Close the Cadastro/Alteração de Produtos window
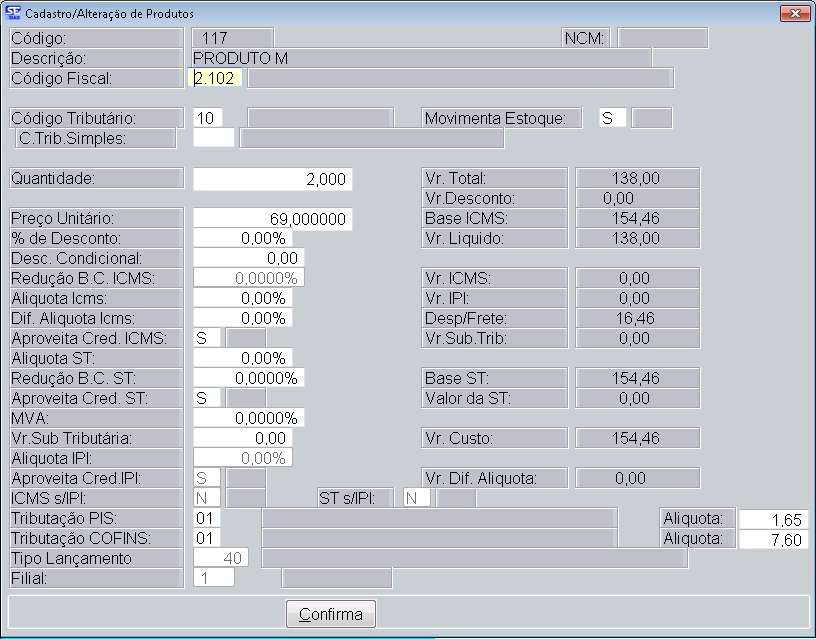Image resolution: width=816 pixels, height=639 pixels. [794, 13]
